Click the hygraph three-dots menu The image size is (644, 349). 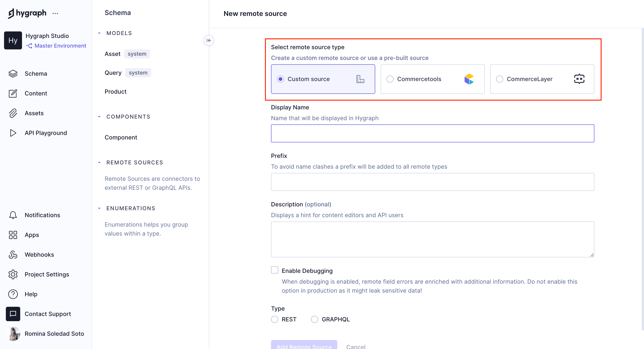[55, 13]
